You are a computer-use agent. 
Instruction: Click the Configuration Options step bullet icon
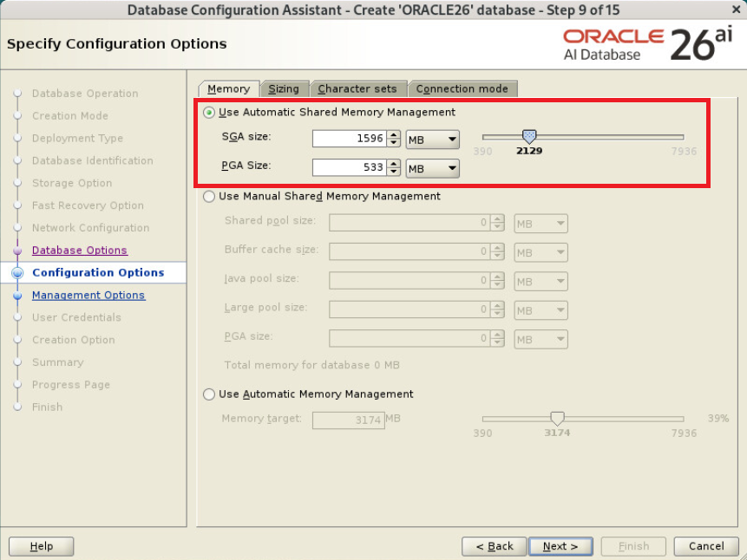tap(17, 273)
